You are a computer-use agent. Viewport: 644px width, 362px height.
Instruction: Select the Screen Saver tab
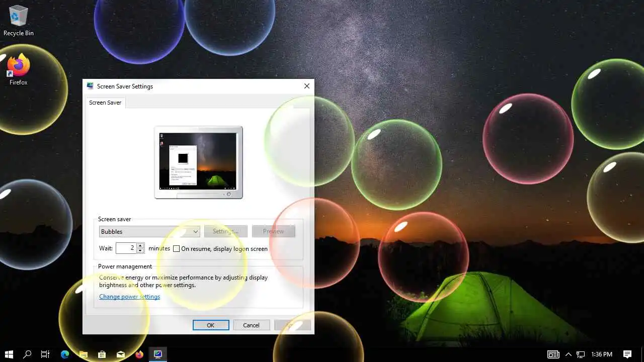[x=105, y=103]
